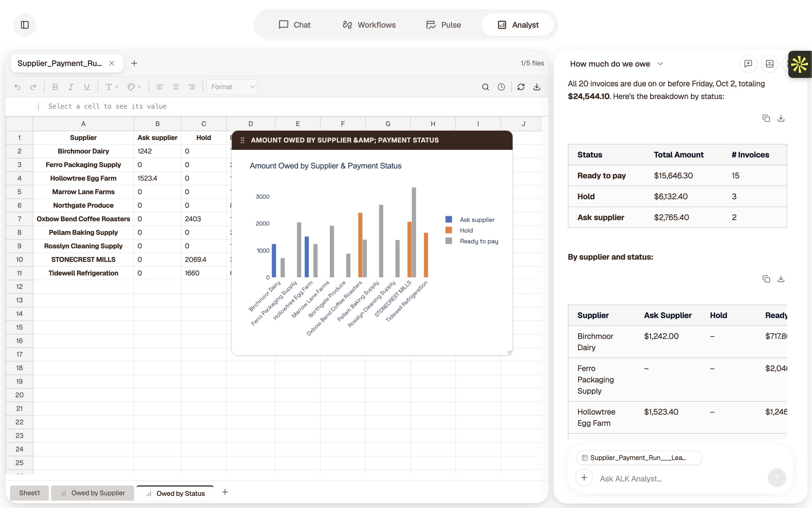Align text right
The height and width of the screenshot is (508, 812).
(x=192, y=87)
